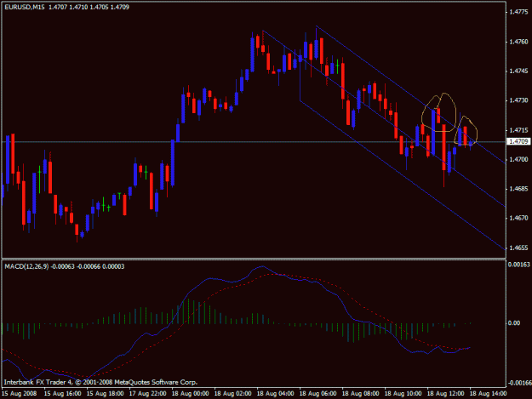This screenshot has width=532, height=399.
Task: Click the 1.4670 price axis label
Action: [x=518, y=219]
